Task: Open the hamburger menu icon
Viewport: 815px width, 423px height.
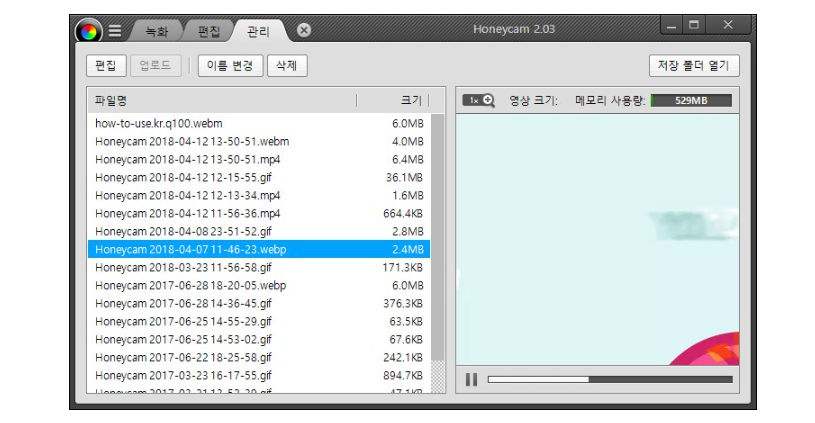Action: click(x=115, y=30)
